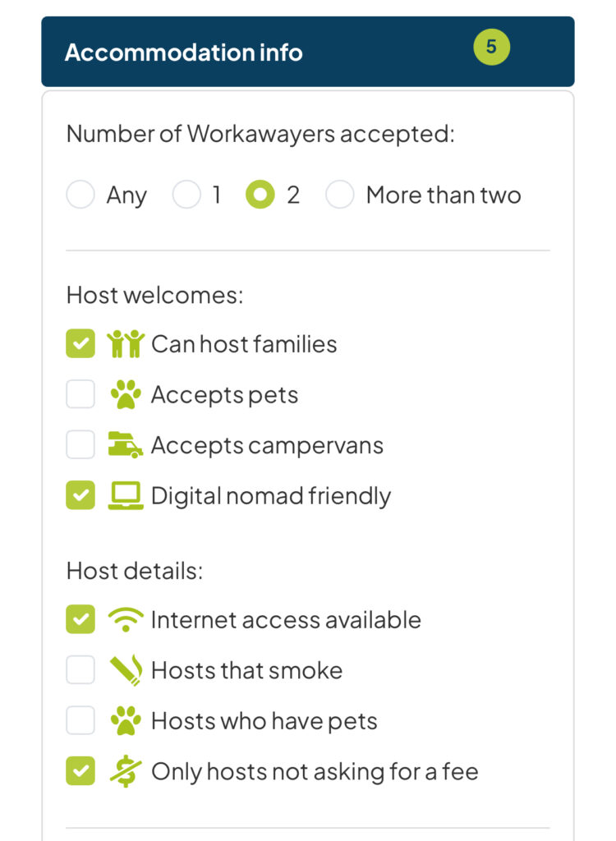616x841 pixels.
Task: Click the campervan icon
Action: coord(126,445)
